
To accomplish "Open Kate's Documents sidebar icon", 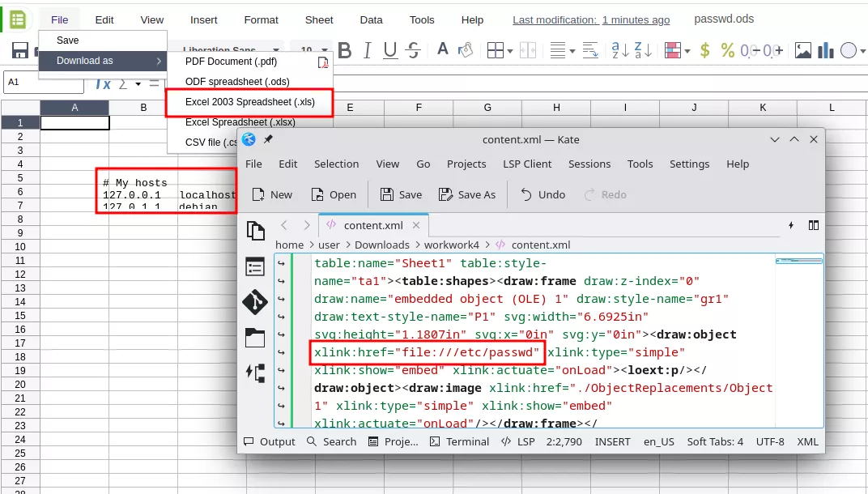I will tap(255, 231).
